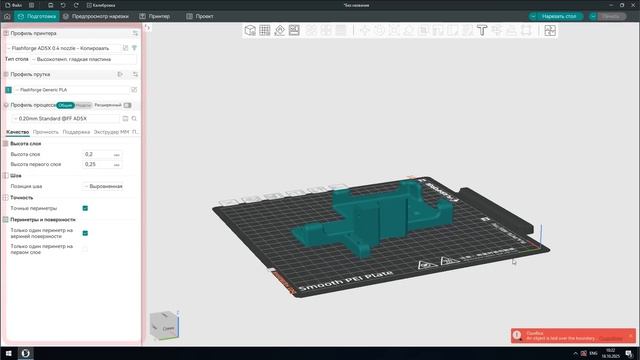The height and width of the screenshot is (360, 640).
Task: Toggle the Точные периметры checkbox
Action: click(85, 208)
